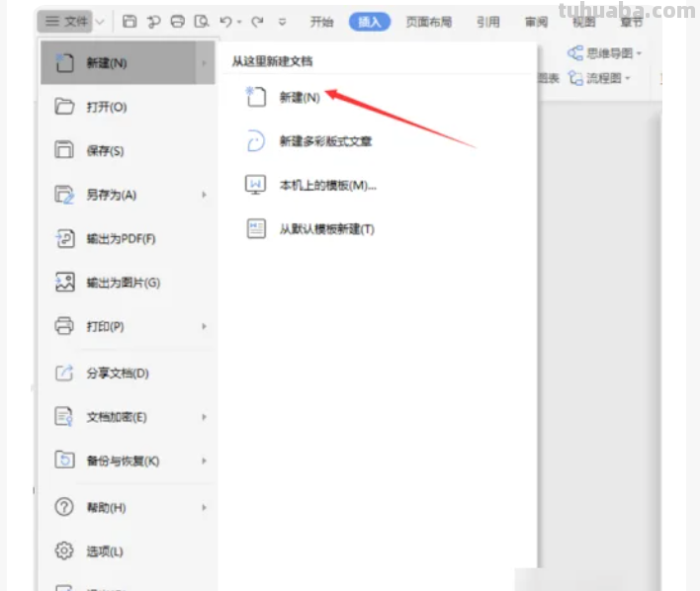
Task: Choose 从默认模板新建(T) in the submenu
Action: coord(327,229)
